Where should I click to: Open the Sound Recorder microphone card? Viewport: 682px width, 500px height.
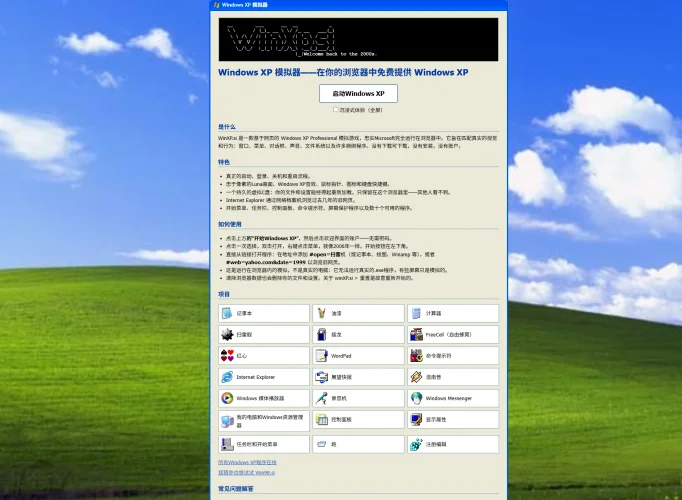(358, 398)
